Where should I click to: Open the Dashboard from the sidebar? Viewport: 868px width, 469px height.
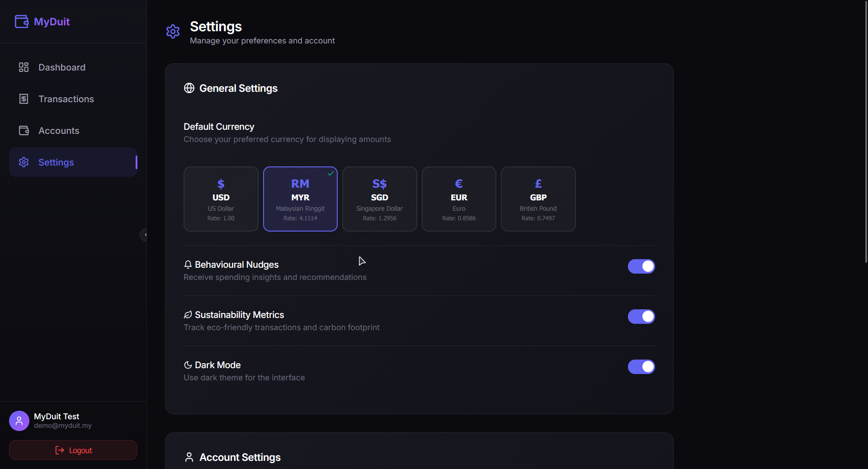click(62, 67)
